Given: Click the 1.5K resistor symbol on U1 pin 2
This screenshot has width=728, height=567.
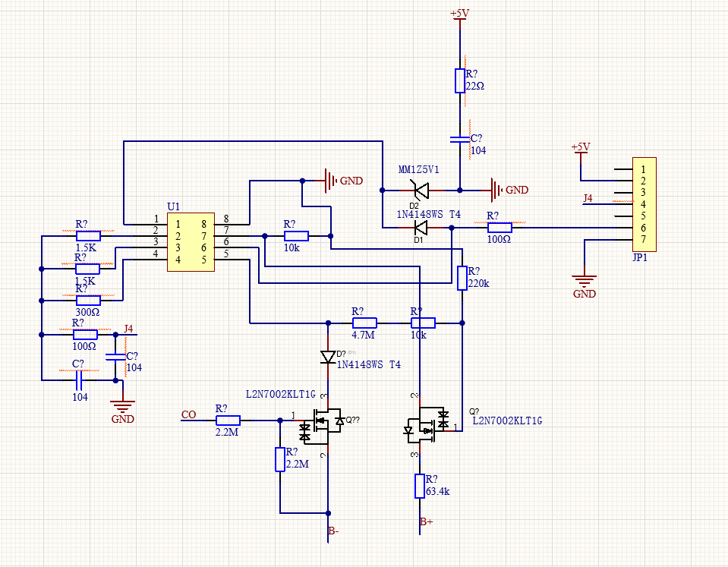Looking at the screenshot, I should (88, 236).
